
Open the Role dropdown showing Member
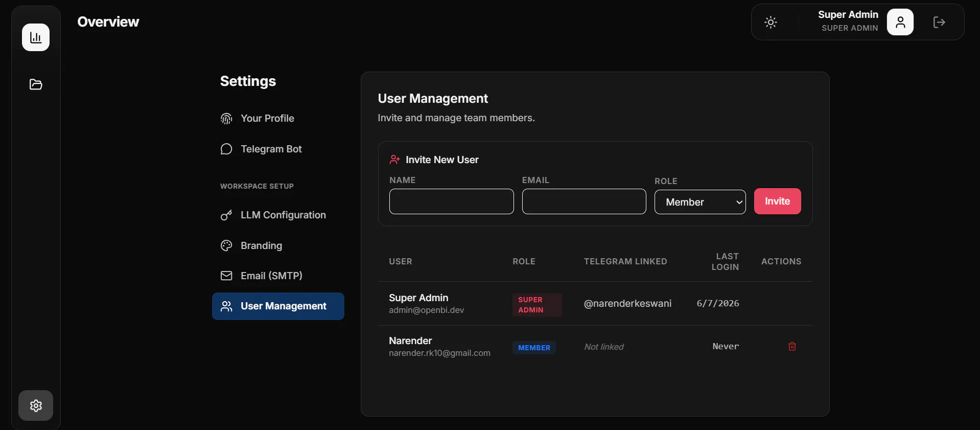[700, 202]
